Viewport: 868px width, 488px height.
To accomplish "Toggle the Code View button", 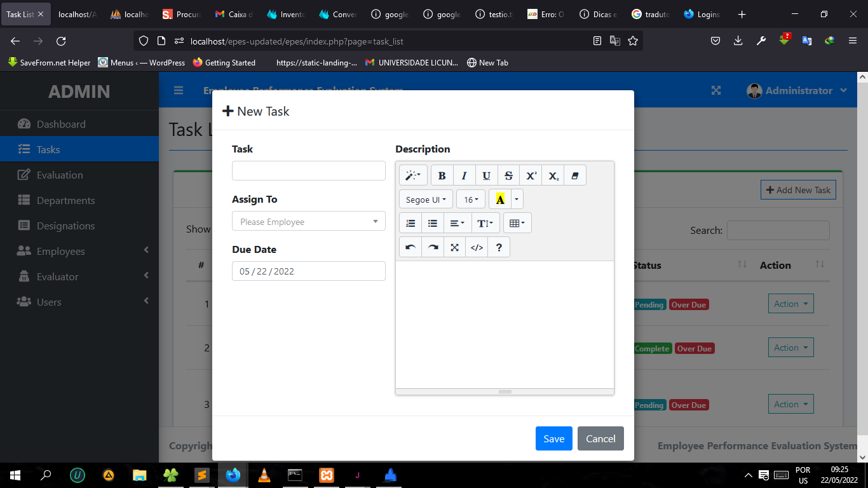I will coord(477,247).
